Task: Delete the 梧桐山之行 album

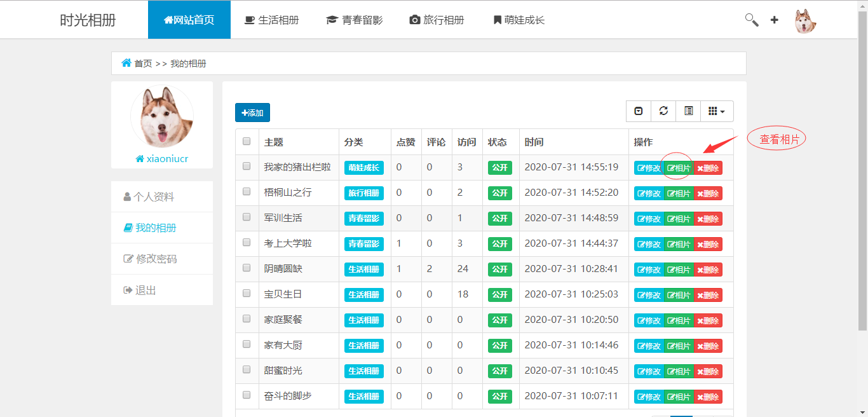Action: coord(708,193)
